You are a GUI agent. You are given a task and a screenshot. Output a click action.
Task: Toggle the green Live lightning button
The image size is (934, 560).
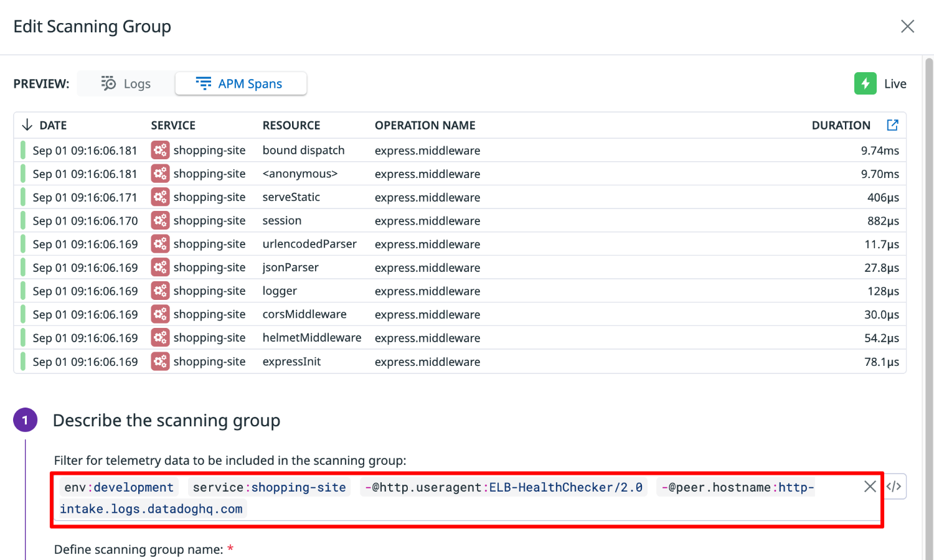865,83
